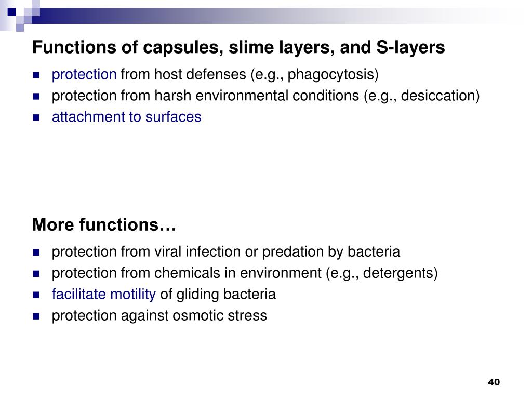Click the square bullet before "facilitate motility"
Viewport: 532px width, 399px height.
click(x=36, y=295)
